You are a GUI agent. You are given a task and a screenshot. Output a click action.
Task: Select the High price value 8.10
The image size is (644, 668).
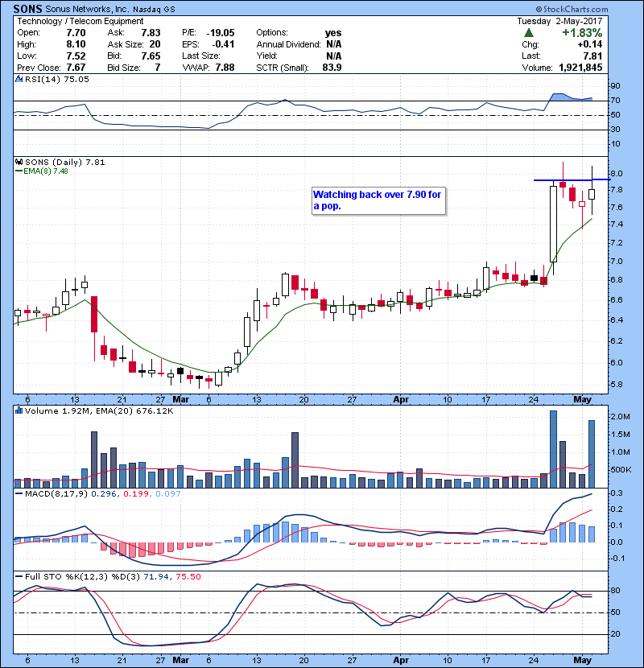(76, 44)
